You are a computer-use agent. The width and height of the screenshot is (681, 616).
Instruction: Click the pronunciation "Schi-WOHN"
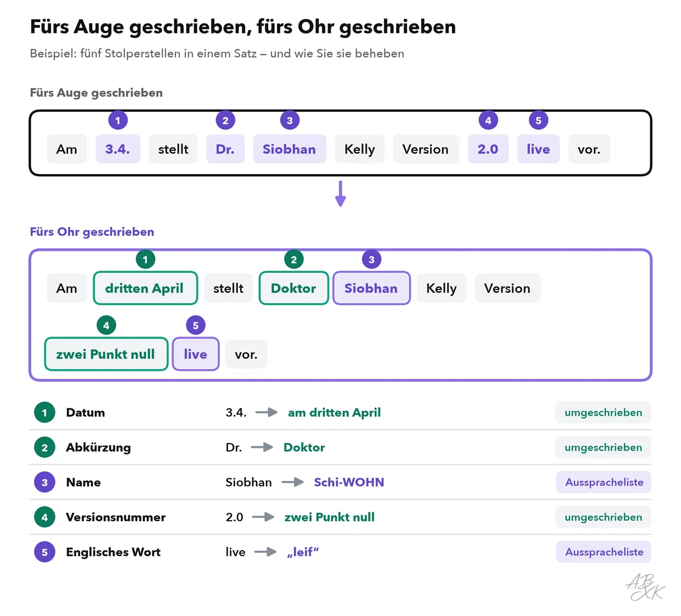pos(349,482)
